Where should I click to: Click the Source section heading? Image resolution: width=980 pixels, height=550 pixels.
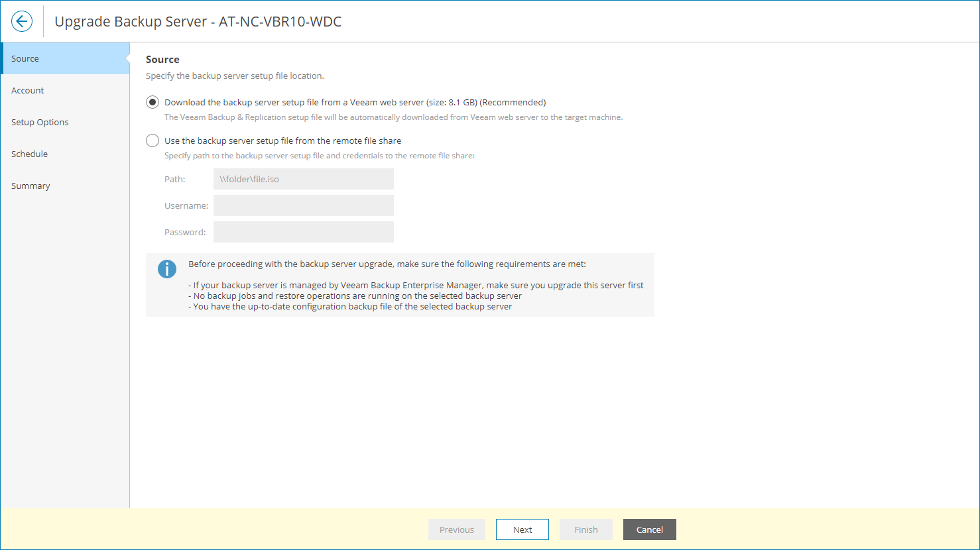pos(162,59)
